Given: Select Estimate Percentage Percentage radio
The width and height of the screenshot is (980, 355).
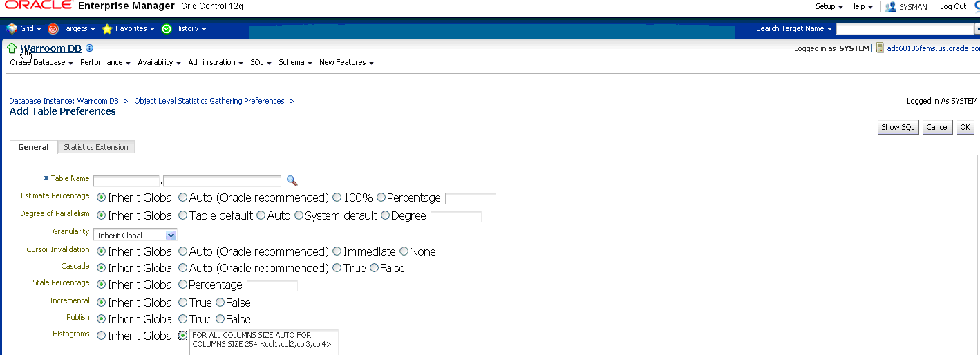Looking at the screenshot, I should [x=381, y=198].
